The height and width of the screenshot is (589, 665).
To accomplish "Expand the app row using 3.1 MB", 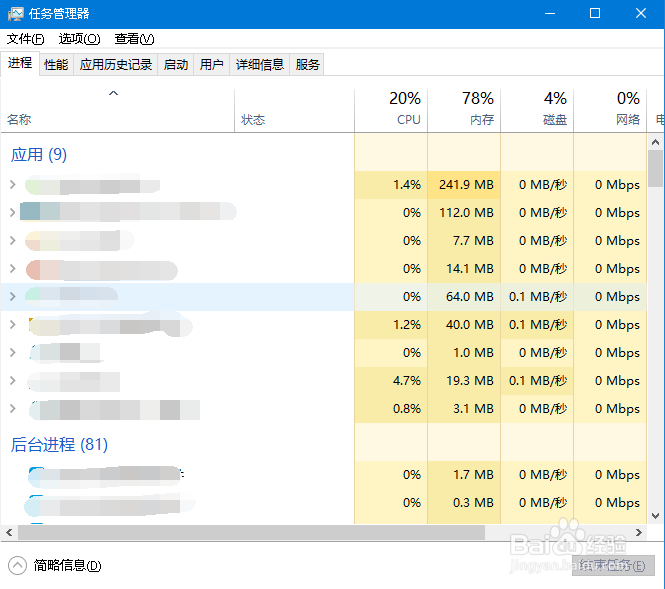I will pyautogui.click(x=13, y=409).
